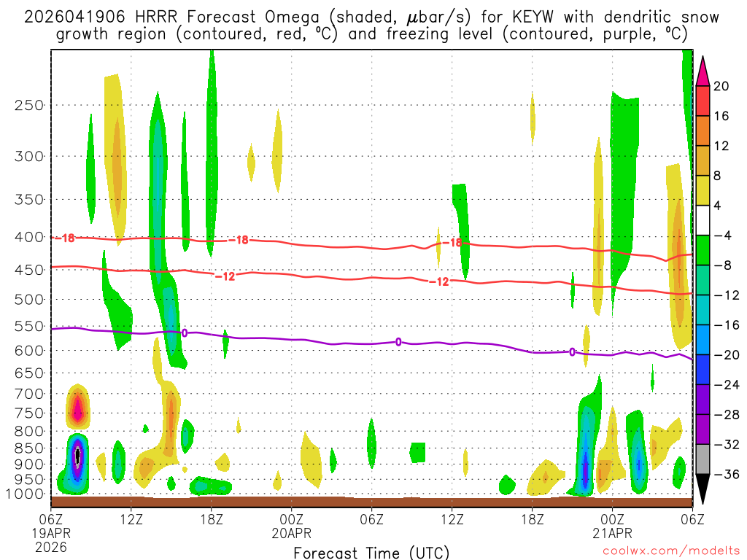Click the leftmost -18 red contour label
This screenshot has width=747, height=560.
[65, 238]
